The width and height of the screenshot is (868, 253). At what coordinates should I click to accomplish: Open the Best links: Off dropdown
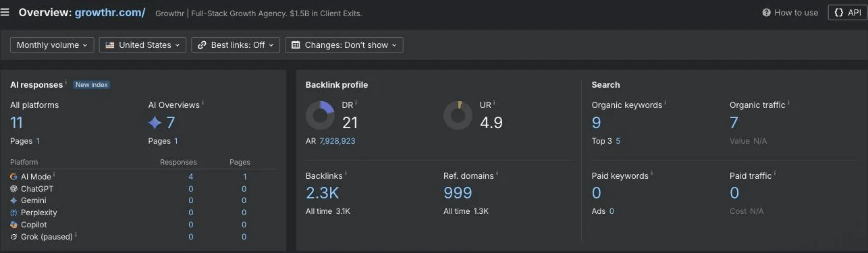coord(236,45)
